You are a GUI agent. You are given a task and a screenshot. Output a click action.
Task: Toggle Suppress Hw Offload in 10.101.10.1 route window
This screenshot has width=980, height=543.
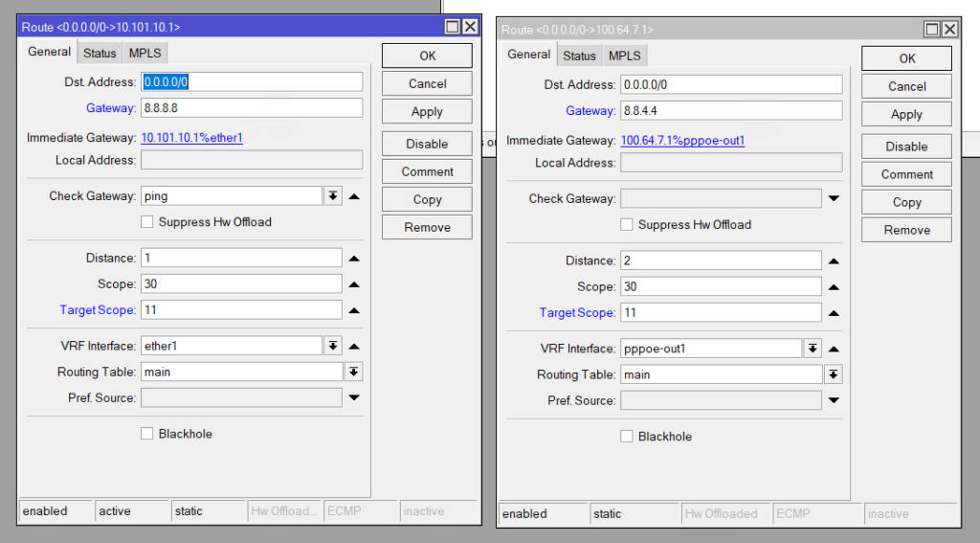(x=146, y=222)
